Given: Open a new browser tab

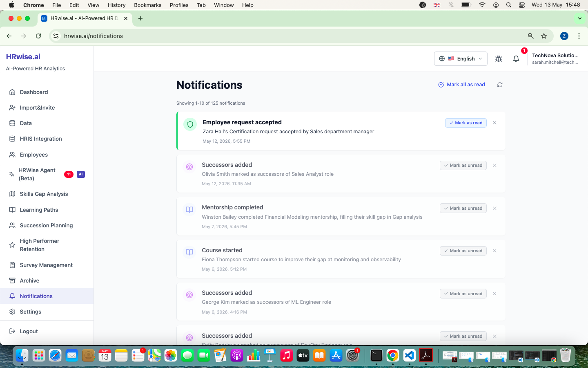Looking at the screenshot, I should click(x=140, y=18).
